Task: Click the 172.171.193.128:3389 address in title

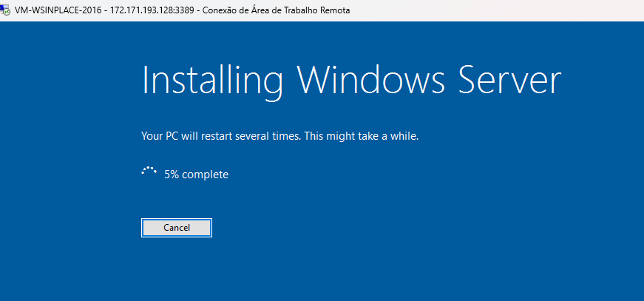Action: coord(157,10)
